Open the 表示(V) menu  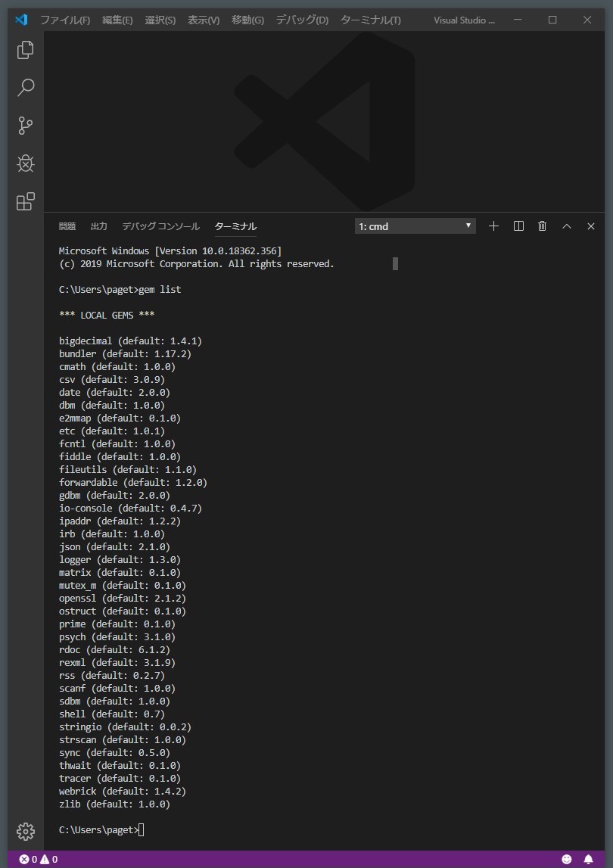point(204,20)
